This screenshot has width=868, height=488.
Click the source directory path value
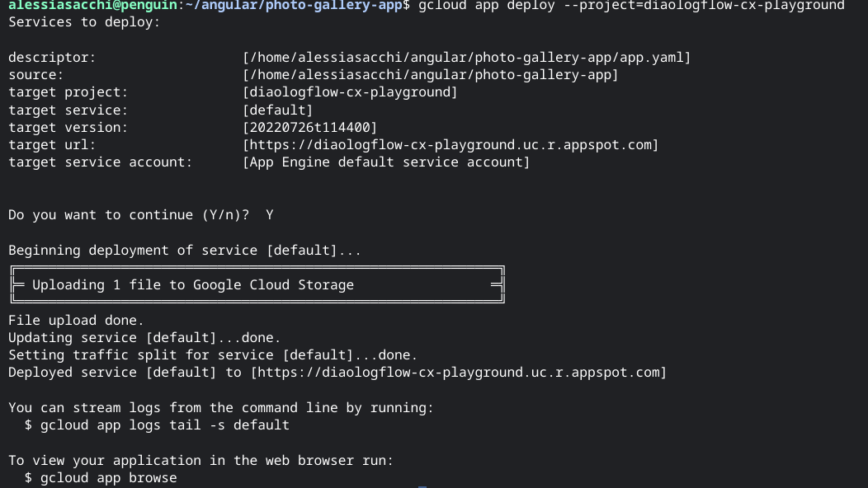point(430,75)
